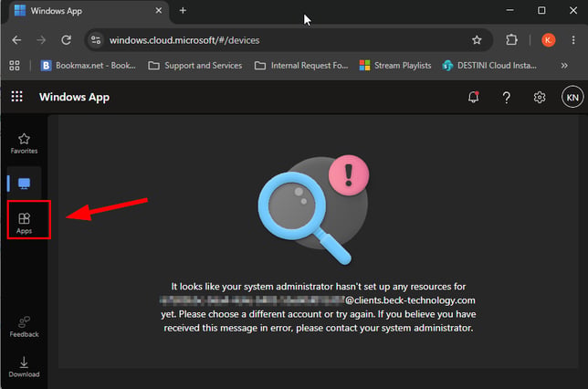Click the Windows App title
The height and width of the screenshot is (389, 588).
pyautogui.click(x=74, y=97)
